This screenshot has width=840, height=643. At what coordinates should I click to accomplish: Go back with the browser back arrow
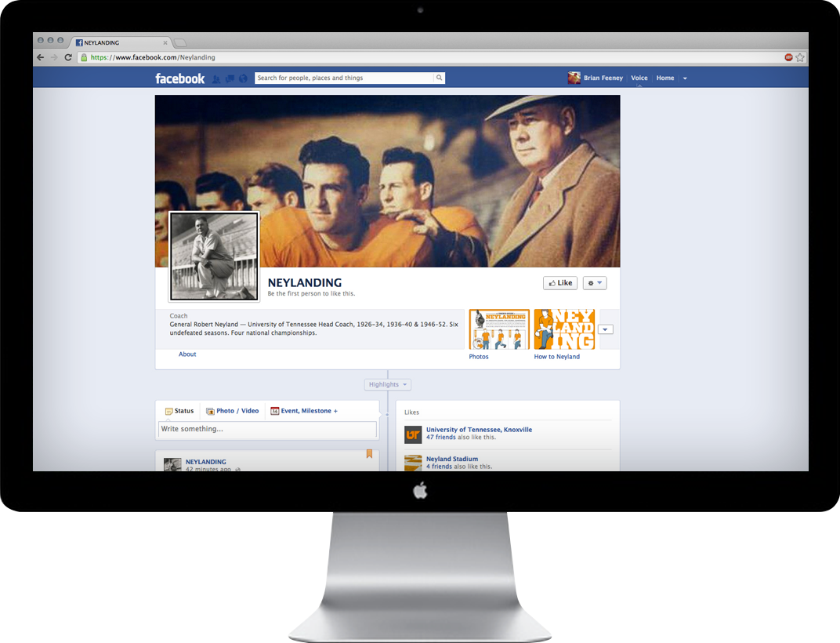(40, 57)
